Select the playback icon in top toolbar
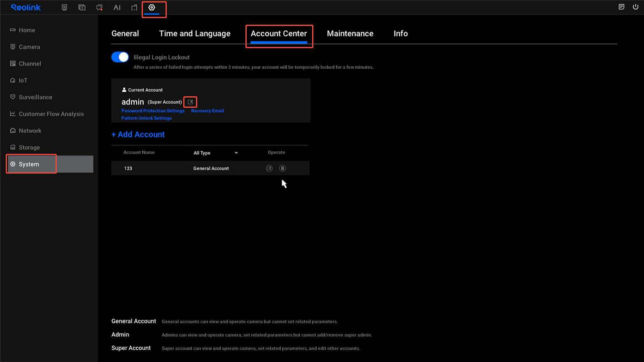Image resolution: width=644 pixels, height=362 pixels. pos(82,7)
